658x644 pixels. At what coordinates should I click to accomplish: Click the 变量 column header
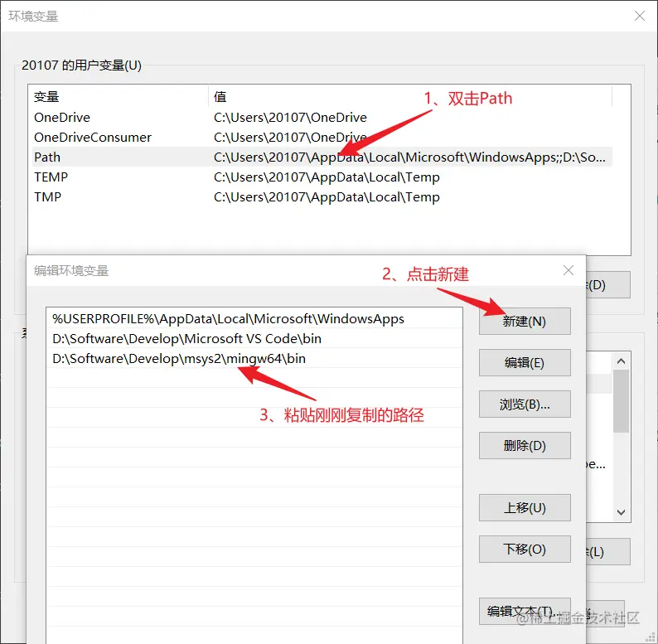point(119,96)
